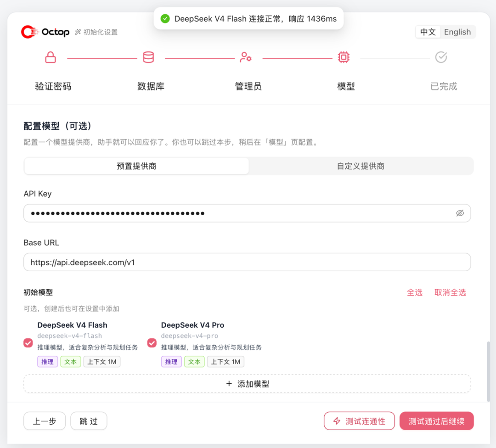Toggle API Key visibility eye icon
This screenshot has width=496, height=448.
pyautogui.click(x=460, y=213)
